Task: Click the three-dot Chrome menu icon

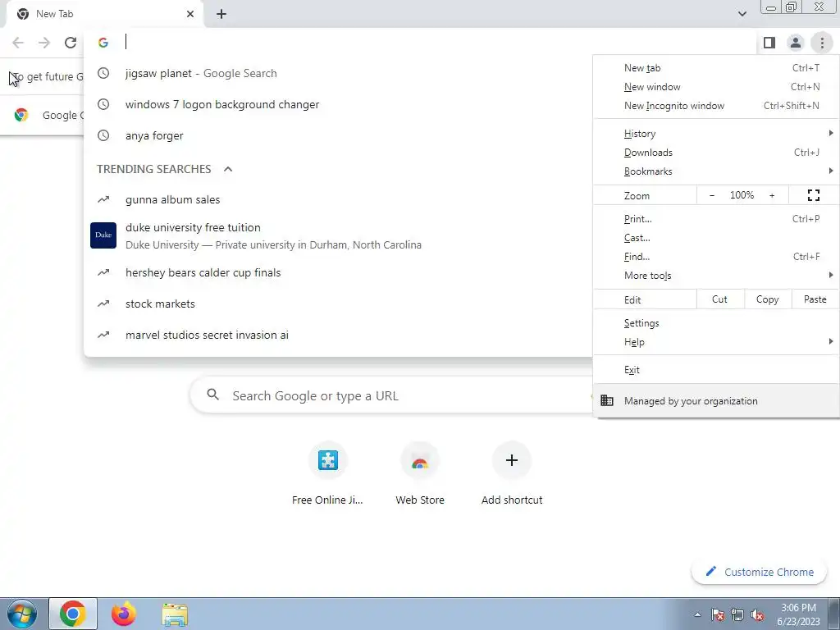Action: (822, 43)
